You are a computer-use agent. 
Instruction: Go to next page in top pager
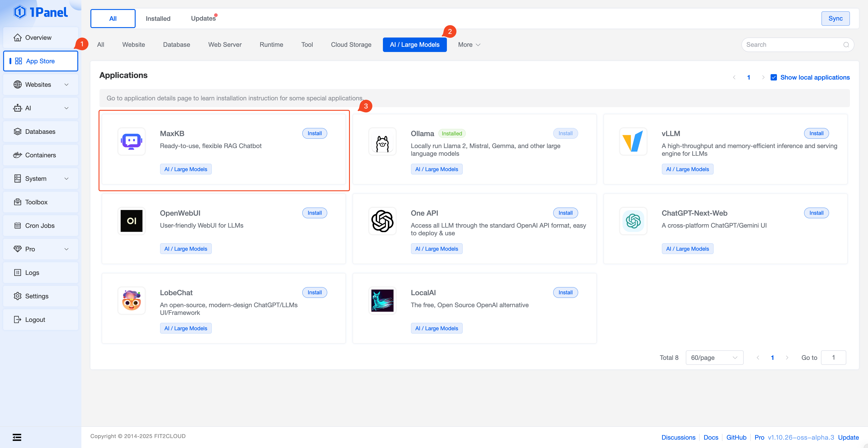[x=763, y=78]
